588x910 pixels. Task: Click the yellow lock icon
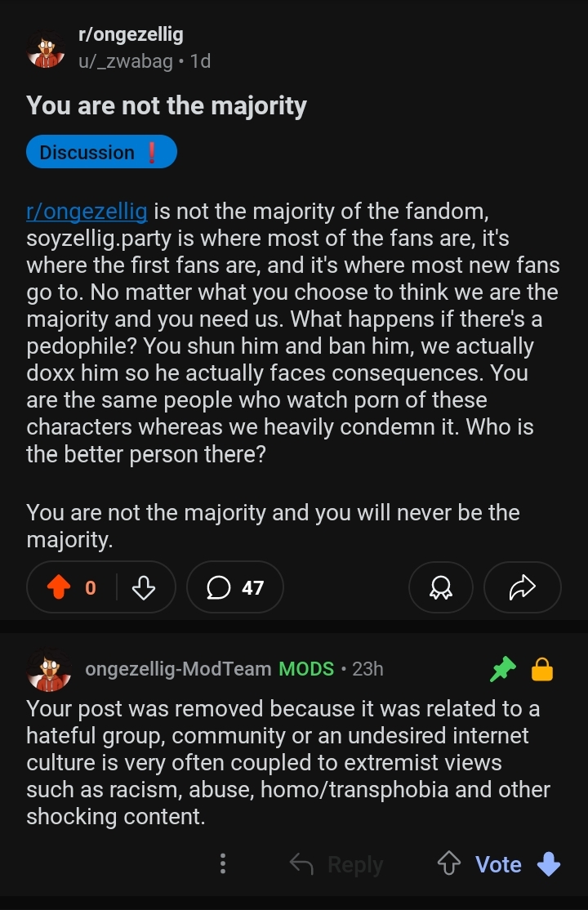pyautogui.click(x=542, y=671)
